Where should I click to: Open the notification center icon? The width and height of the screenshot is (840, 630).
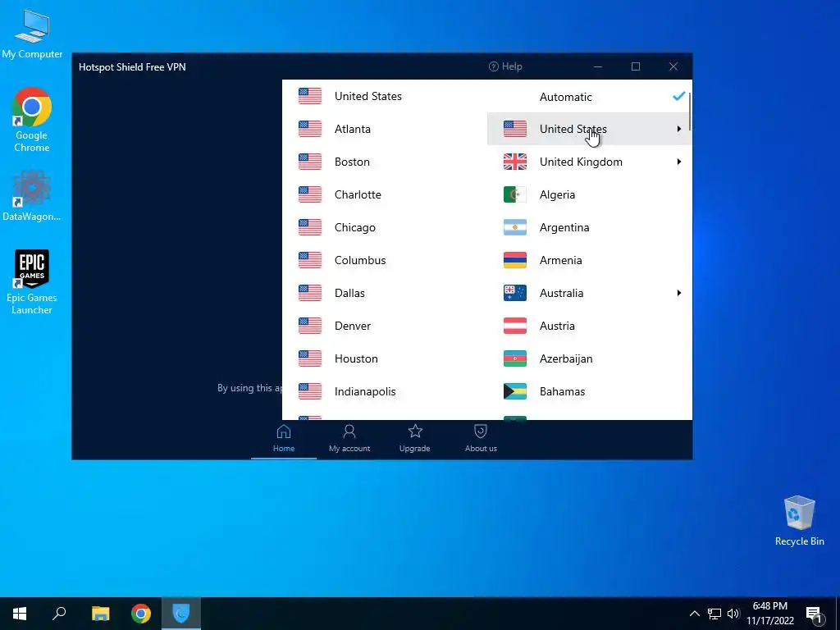[814, 614]
